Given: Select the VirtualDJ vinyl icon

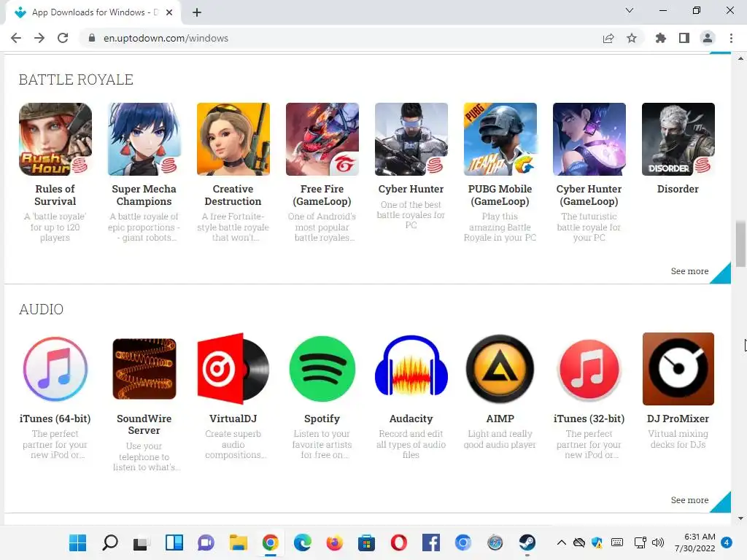Looking at the screenshot, I should (233, 369).
